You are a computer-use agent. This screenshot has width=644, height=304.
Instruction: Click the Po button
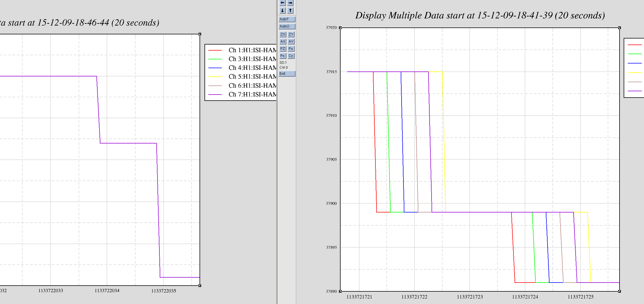tap(283, 56)
